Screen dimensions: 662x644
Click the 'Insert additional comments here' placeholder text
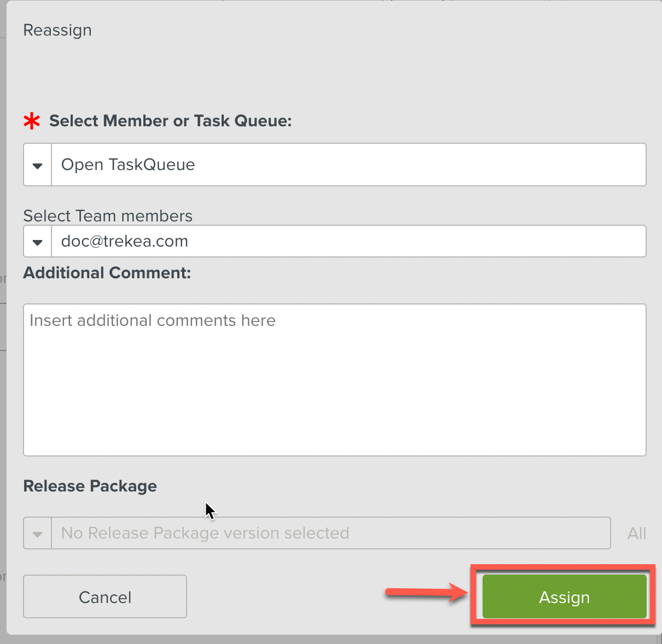point(153,320)
